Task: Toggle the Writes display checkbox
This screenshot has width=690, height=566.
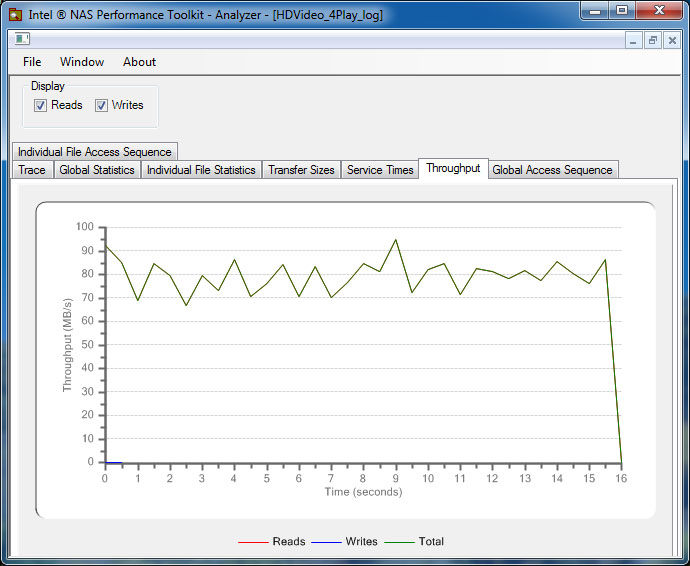Action: tap(101, 105)
